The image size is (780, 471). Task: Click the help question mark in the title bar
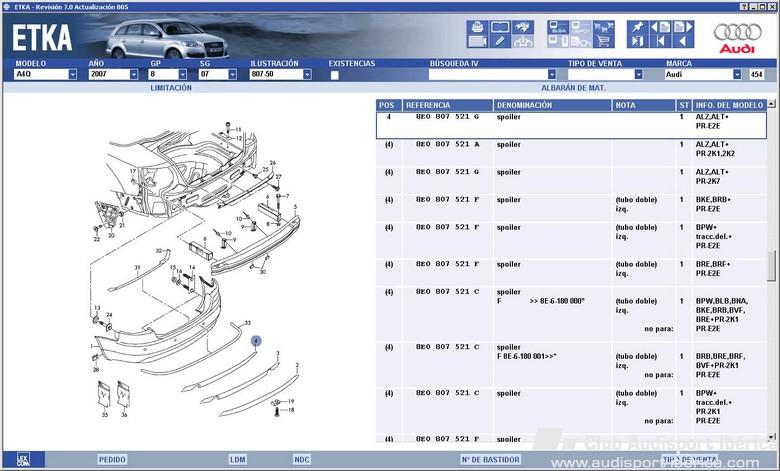[x=744, y=7]
